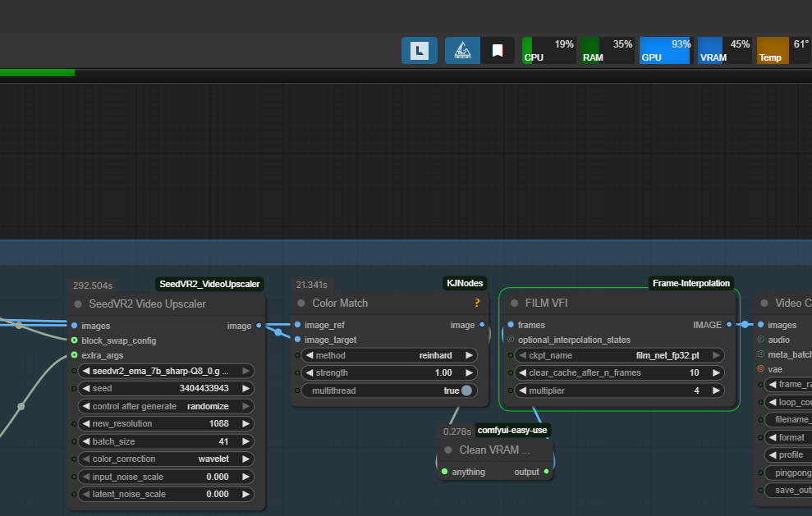812x516 pixels.
Task: Open the ckpt_name dropdown showing film_net_fp32.pt
Action: point(620,355)
